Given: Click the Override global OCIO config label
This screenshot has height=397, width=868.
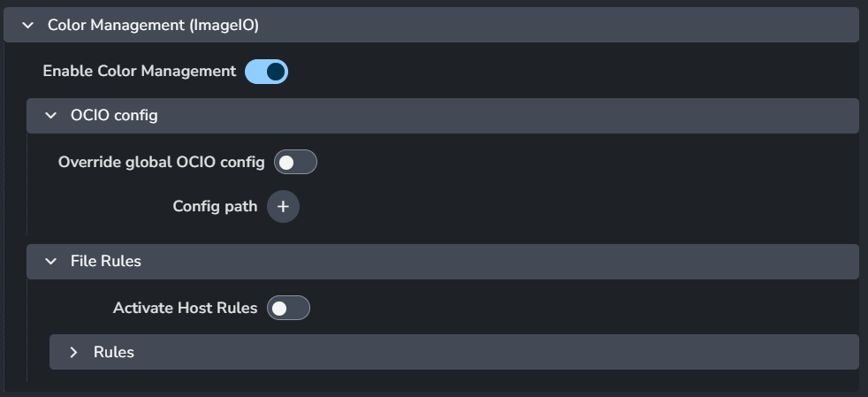Looking at the screenshot, I should (162, 162).
